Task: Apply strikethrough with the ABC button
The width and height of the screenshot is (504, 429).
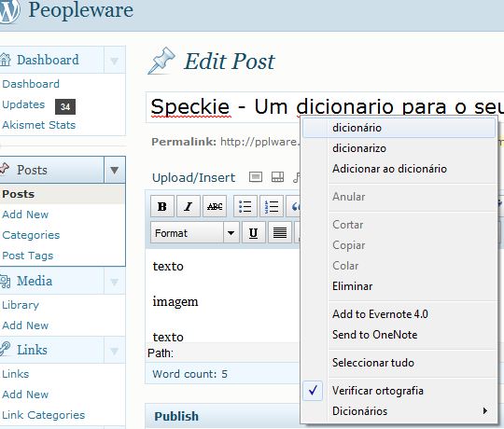Action: (x=215, y=206)
